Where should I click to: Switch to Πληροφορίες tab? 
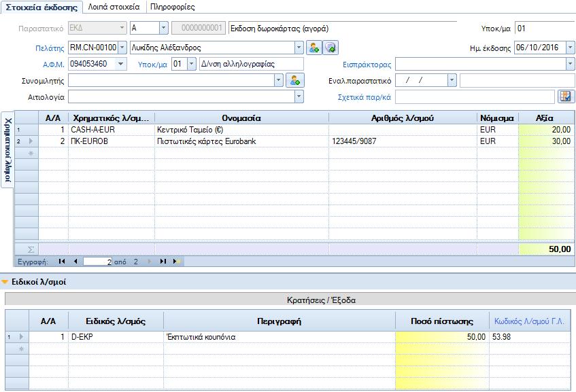(x=172, y=7)
